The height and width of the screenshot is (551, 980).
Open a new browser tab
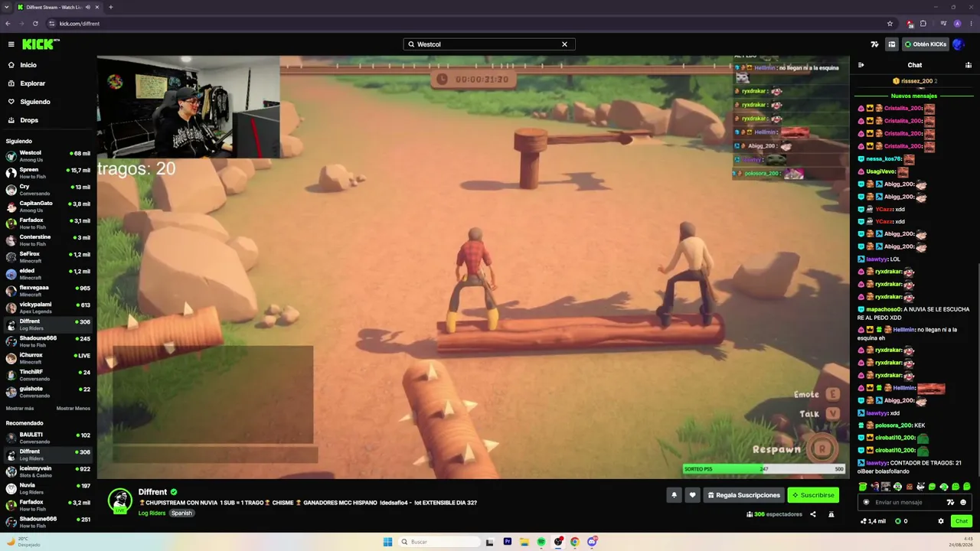tap(111, 7)
